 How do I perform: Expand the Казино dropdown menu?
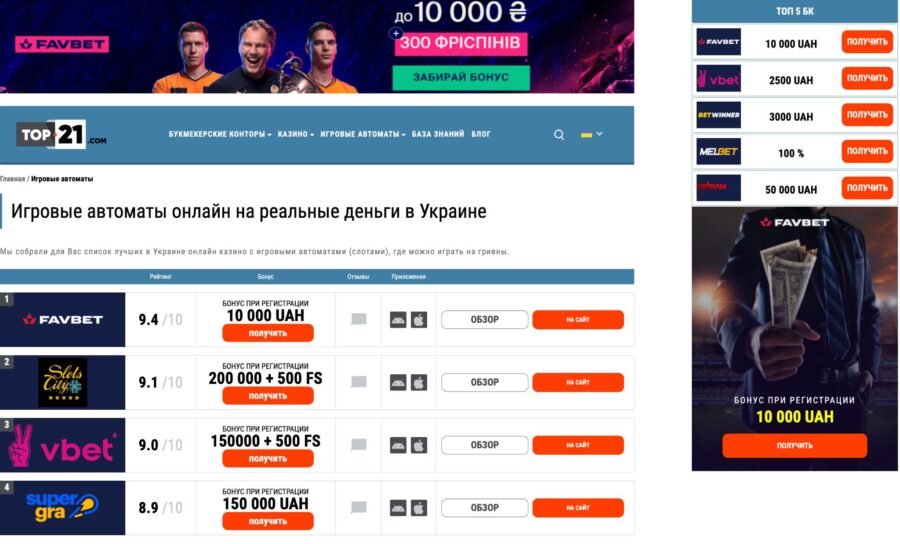(x=296, y=134)
